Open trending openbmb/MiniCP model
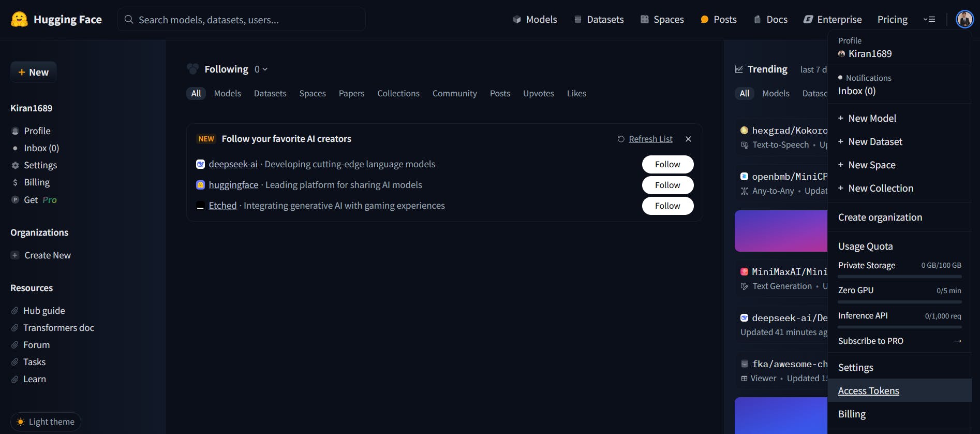Viewport: 980px width, 434px height. [x=781, y=184]
